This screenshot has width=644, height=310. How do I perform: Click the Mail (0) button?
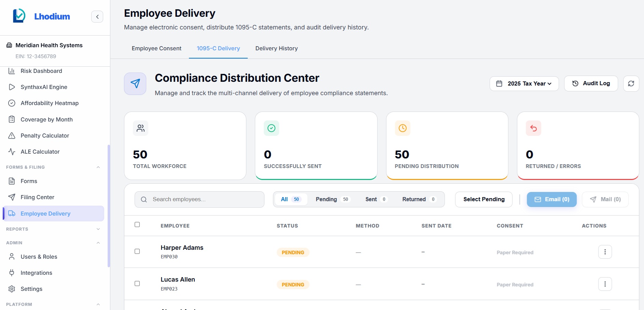click(605, 199)
